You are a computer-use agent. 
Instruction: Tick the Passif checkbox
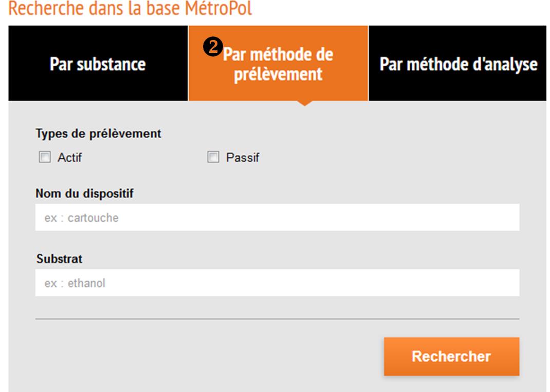pyautogui.click(x=213, y=158)
